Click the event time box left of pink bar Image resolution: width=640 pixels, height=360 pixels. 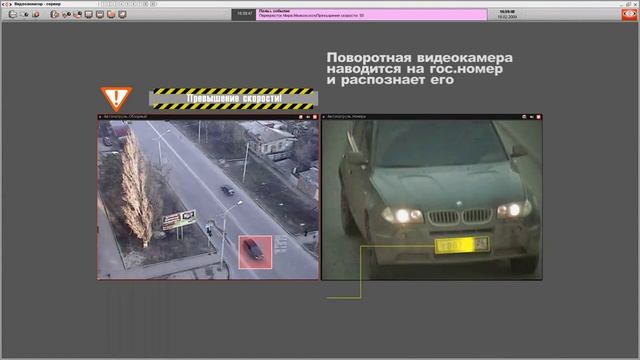[244, 14]
